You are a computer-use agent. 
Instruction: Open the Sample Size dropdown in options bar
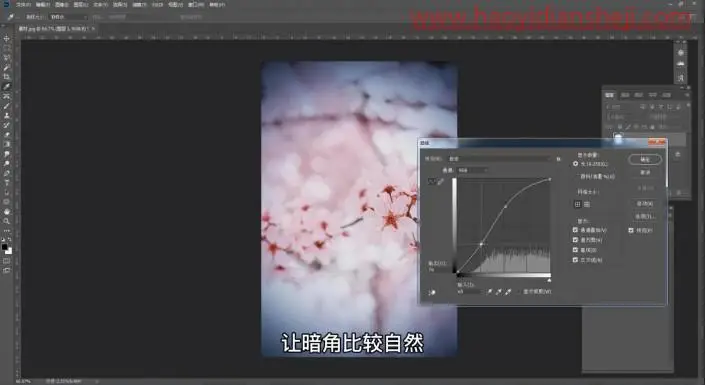(68, 17)
